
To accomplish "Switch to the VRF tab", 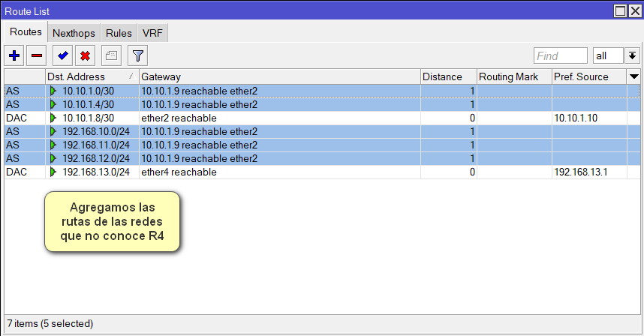I will pyautogui.click(x=152, y=33).
